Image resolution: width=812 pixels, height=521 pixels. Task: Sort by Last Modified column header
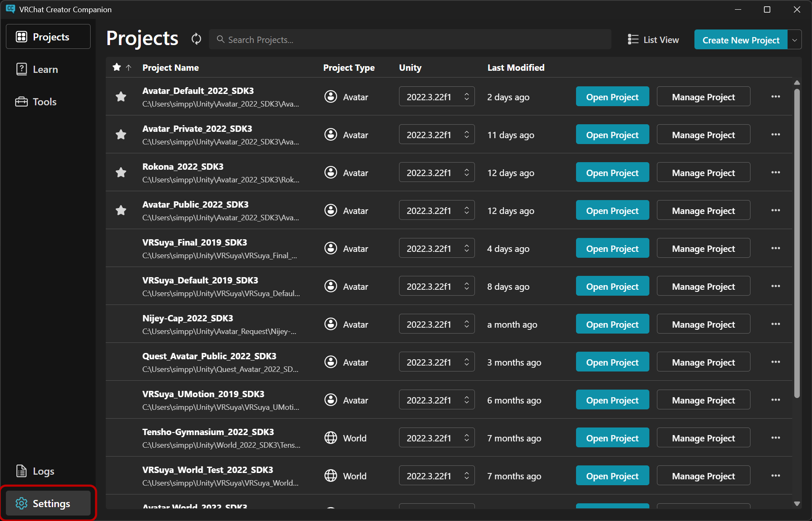516,67
